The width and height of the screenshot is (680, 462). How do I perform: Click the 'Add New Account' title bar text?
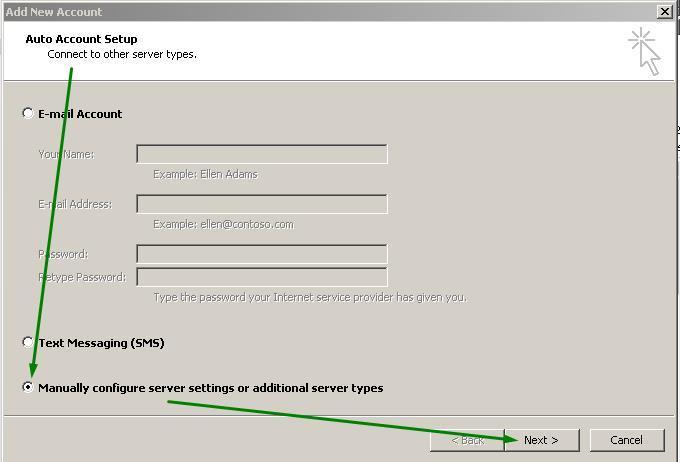click(54, 12)
